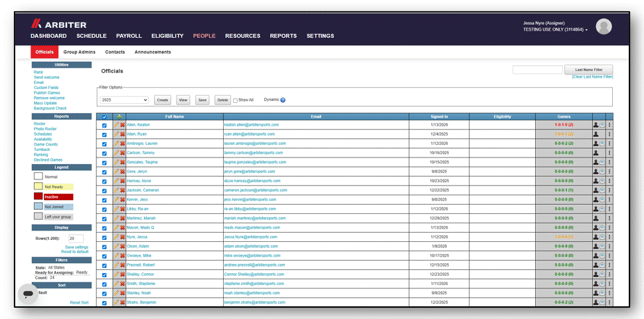Click the Rows(1-200) input field

[x=76, y=239]
